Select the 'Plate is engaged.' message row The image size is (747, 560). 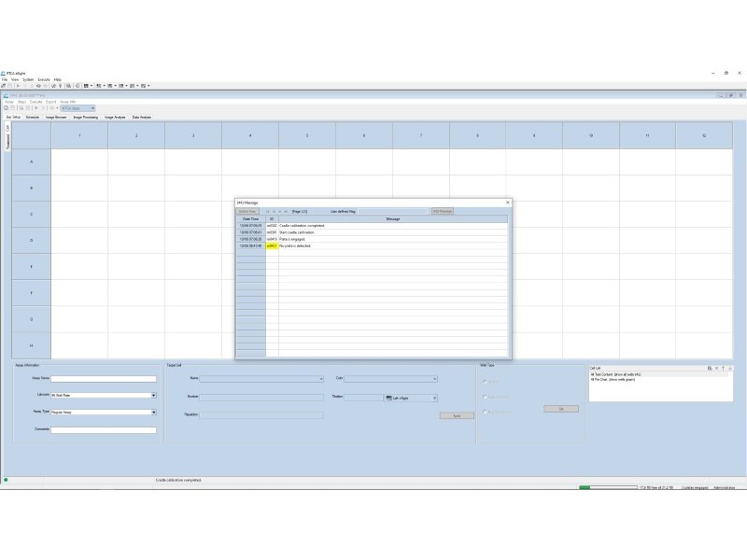tap(372, 239)
